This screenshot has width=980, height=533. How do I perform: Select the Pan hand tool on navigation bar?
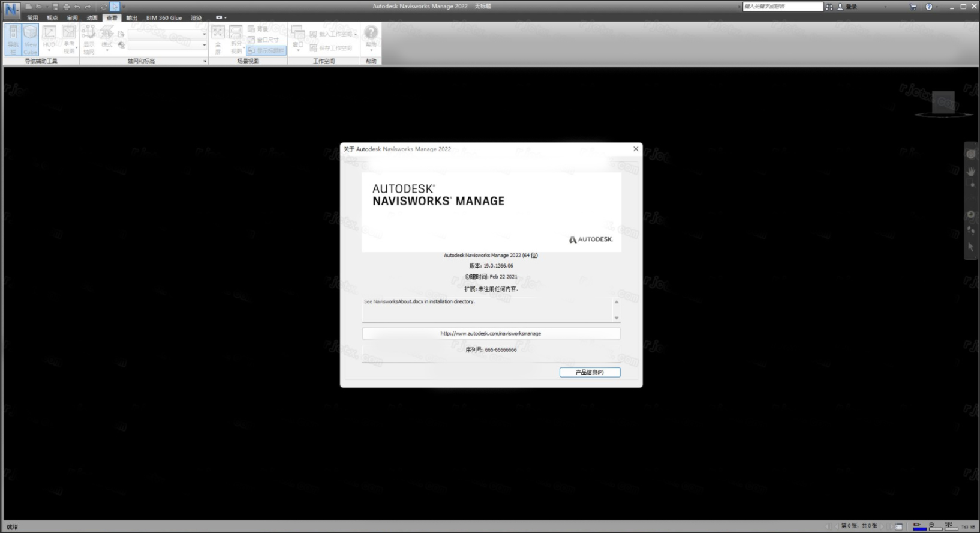(x=971, y=172)
